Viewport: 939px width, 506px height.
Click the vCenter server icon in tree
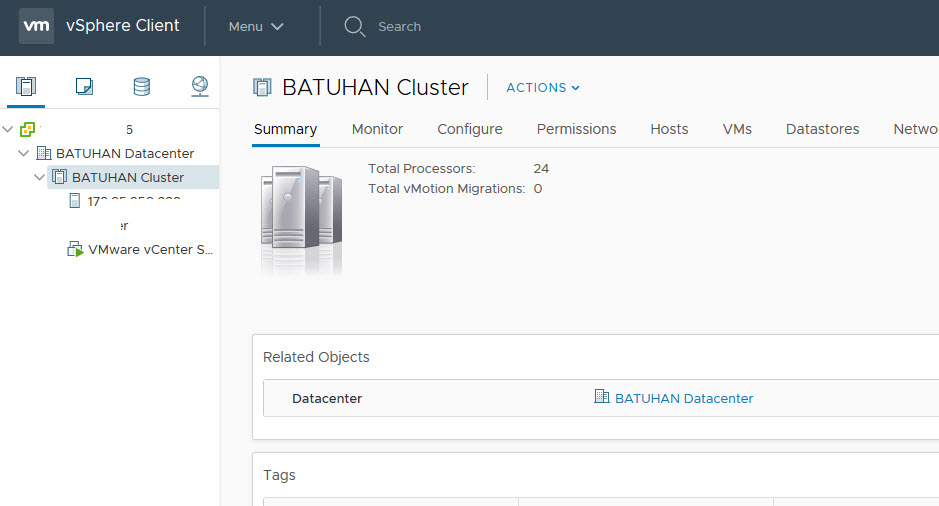[28, 129]
